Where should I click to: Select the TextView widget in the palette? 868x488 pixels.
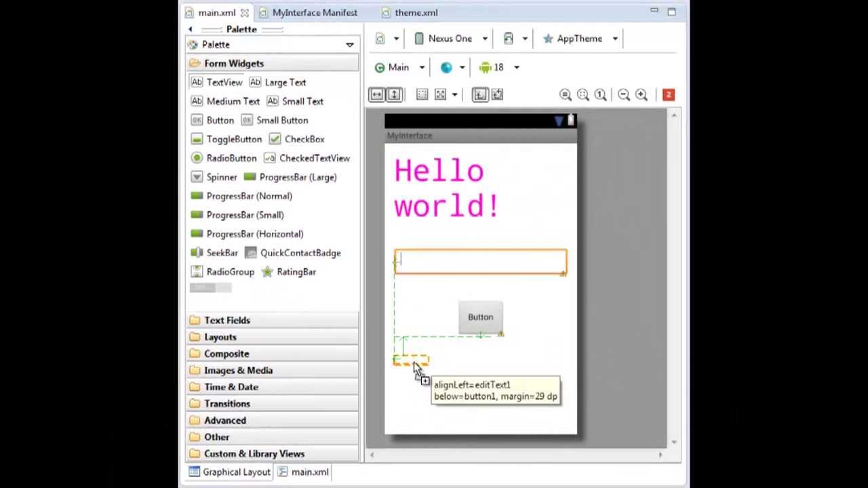[216, 82]
